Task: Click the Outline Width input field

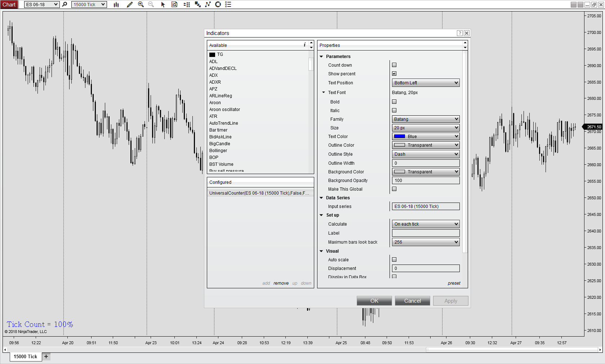Action: tap(426, 163)
